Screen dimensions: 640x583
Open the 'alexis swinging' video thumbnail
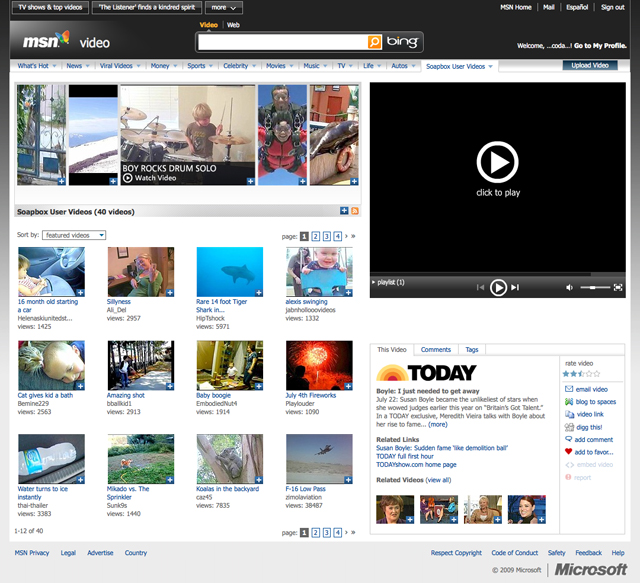point(319,271)
